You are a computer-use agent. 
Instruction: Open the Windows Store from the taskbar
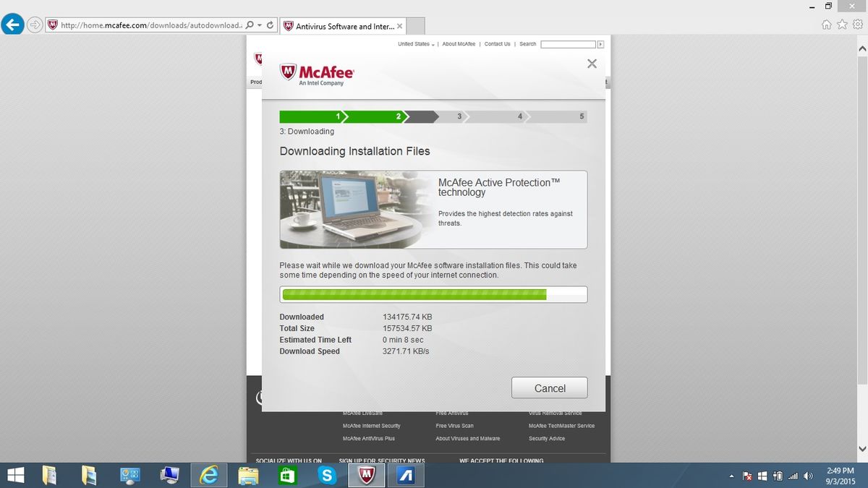point(286,475)
